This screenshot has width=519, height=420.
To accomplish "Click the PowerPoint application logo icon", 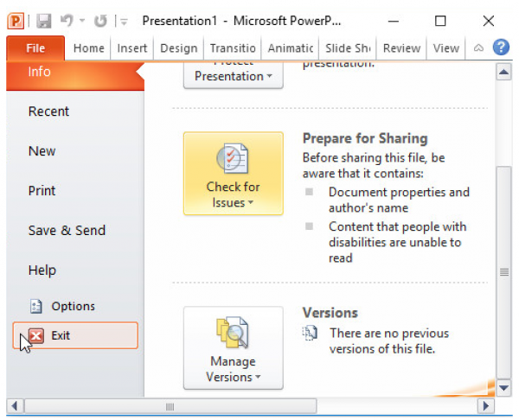I will [17, 20].
